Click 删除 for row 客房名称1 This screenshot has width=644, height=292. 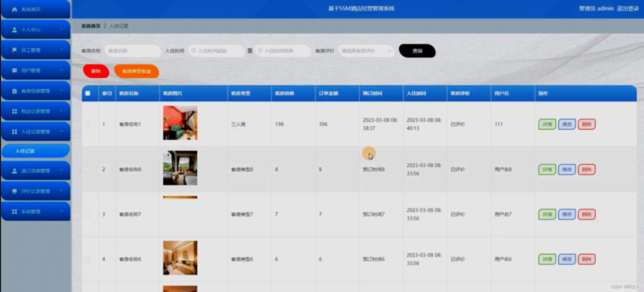(587, 124)
